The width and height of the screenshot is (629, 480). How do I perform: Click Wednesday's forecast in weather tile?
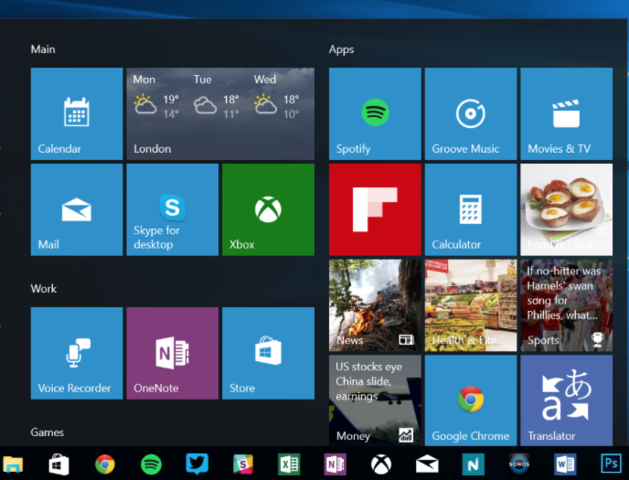pyautogui.click(x=277, y=97)
